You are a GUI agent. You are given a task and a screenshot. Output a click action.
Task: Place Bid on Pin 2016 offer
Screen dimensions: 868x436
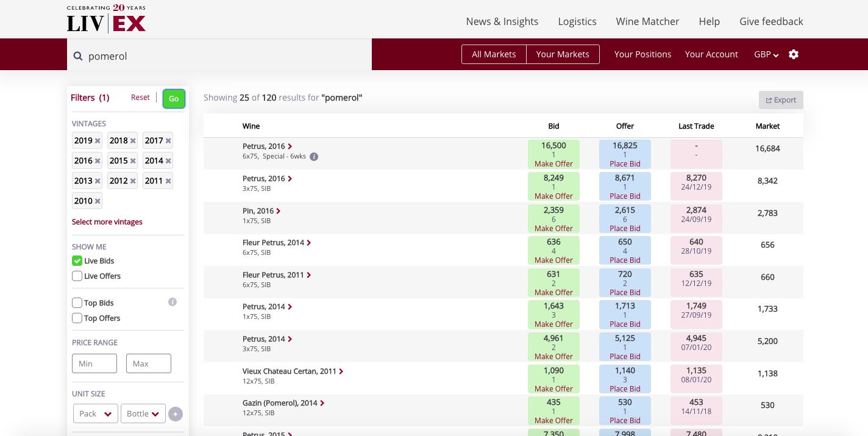point(625,229)
